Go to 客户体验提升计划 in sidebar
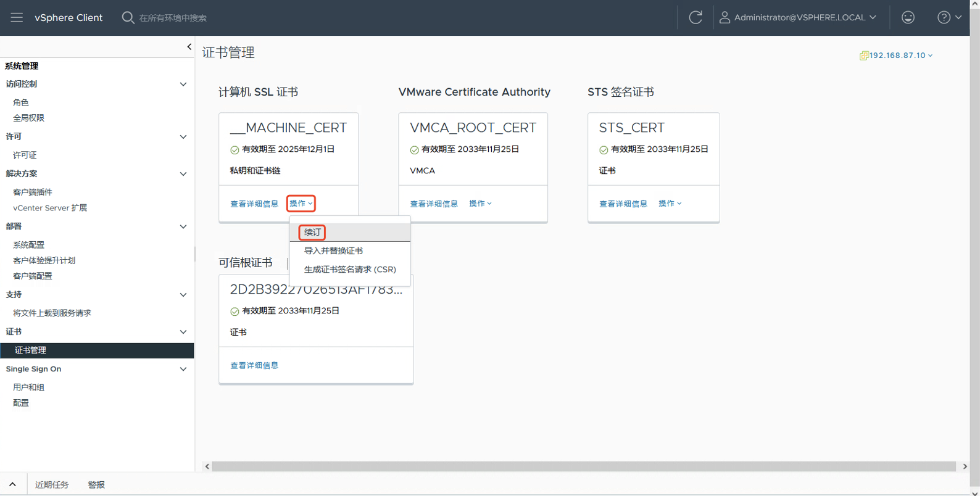 coord(44,260)
